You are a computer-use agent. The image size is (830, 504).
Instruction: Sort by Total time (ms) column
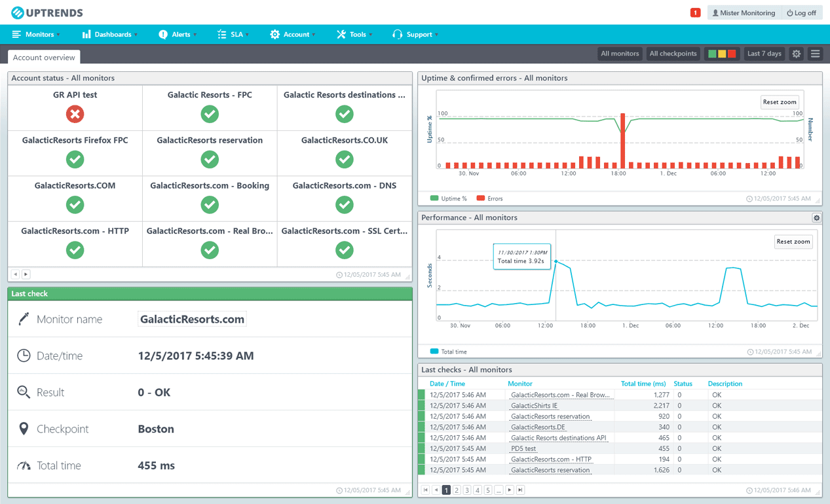[x=643, y=384]
